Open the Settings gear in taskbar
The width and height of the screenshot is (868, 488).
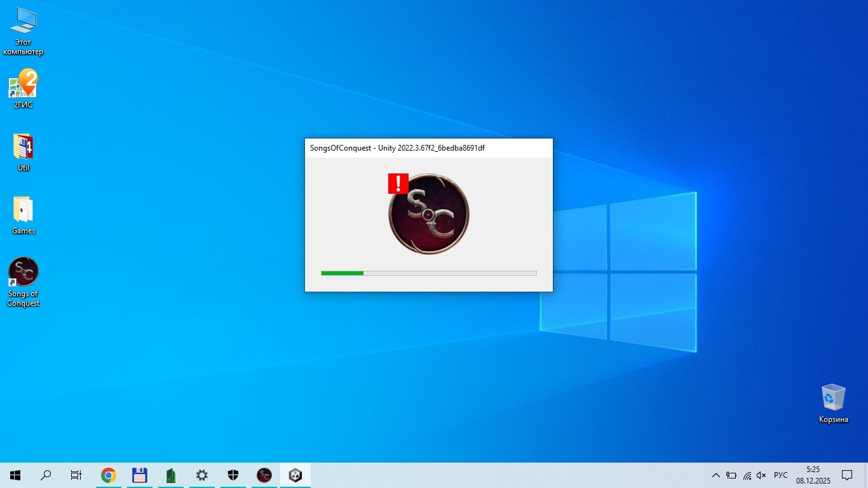coord(201,475)
